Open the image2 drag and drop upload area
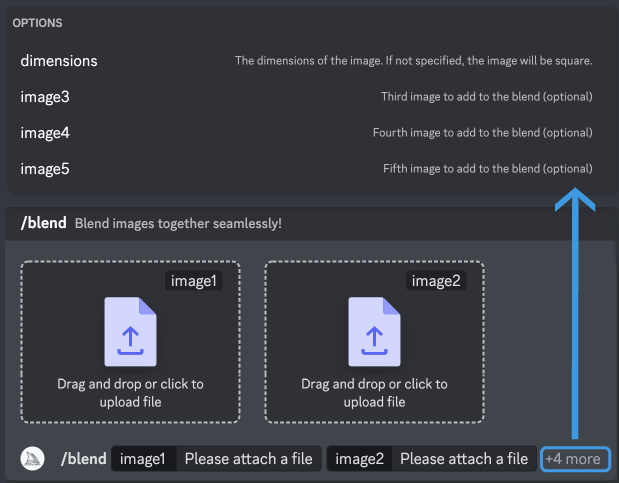Viewport: 619px width, 483px height. coord(374,342)
